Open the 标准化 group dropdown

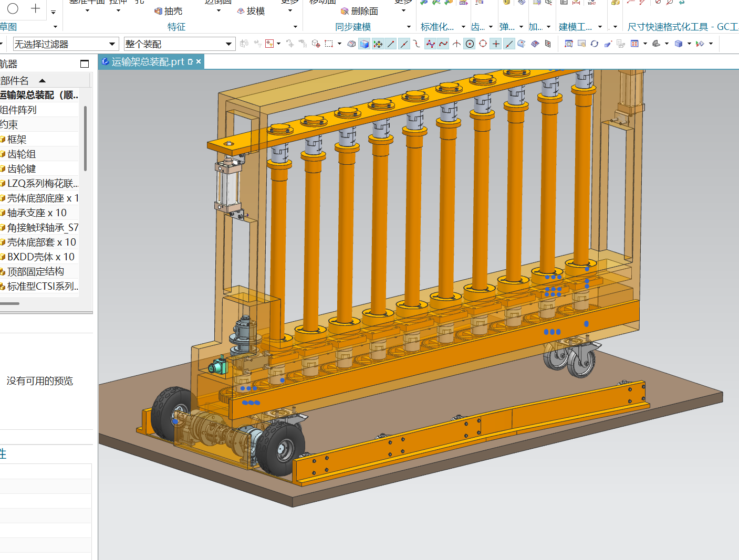463,27
